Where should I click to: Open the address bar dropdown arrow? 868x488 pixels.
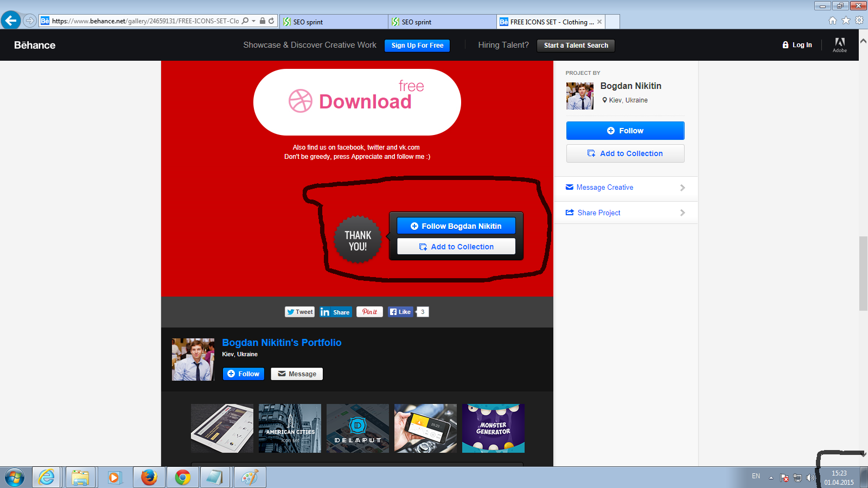click(253, 21)
